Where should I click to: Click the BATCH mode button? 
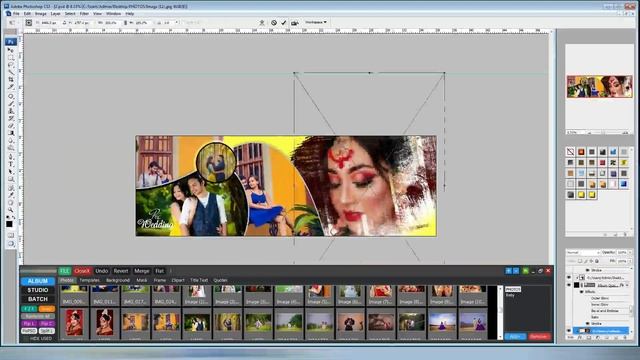pyautogui.click(x=38, y=299)
